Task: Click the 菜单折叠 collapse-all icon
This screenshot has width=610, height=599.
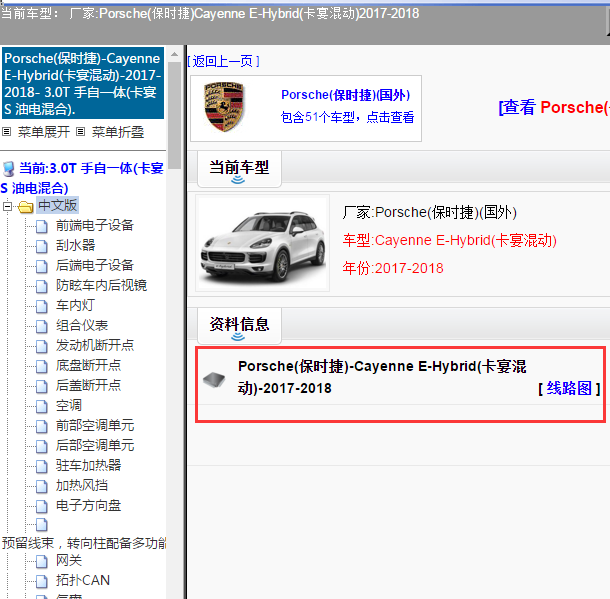Action: (80, 132)
